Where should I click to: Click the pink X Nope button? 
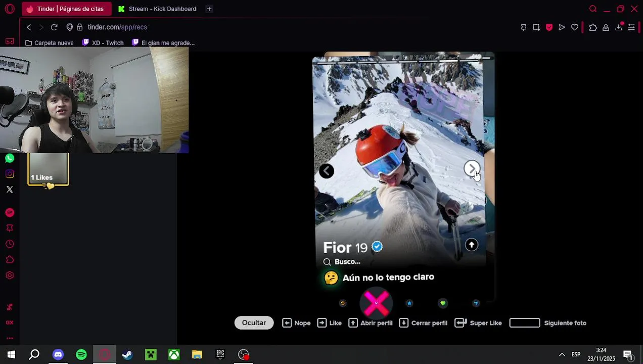coord(376,303)
